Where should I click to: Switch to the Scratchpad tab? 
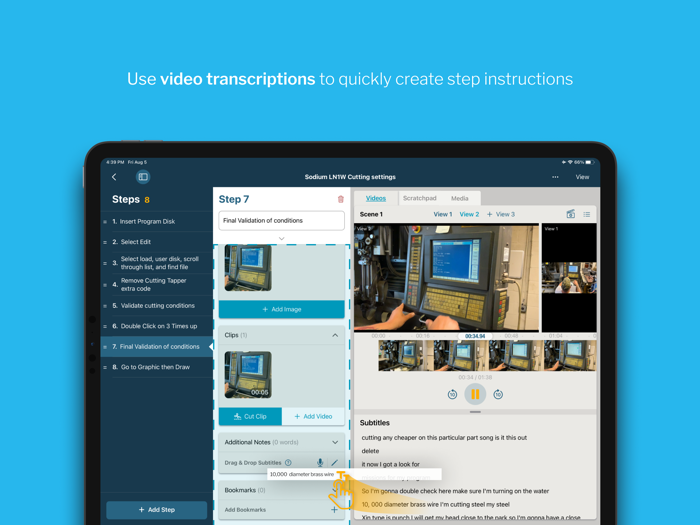click(x=419, y=198)
